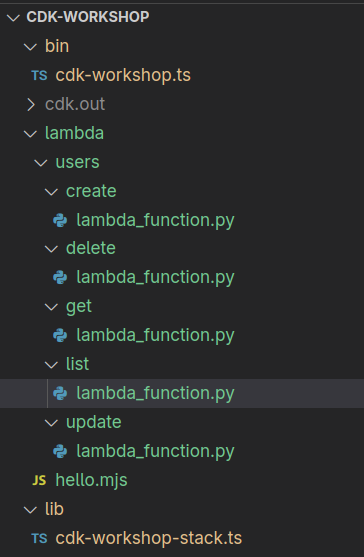Click Python icon of delete lambda_function.py
Screen dimensions: 364x557
(x=60, y=277)
